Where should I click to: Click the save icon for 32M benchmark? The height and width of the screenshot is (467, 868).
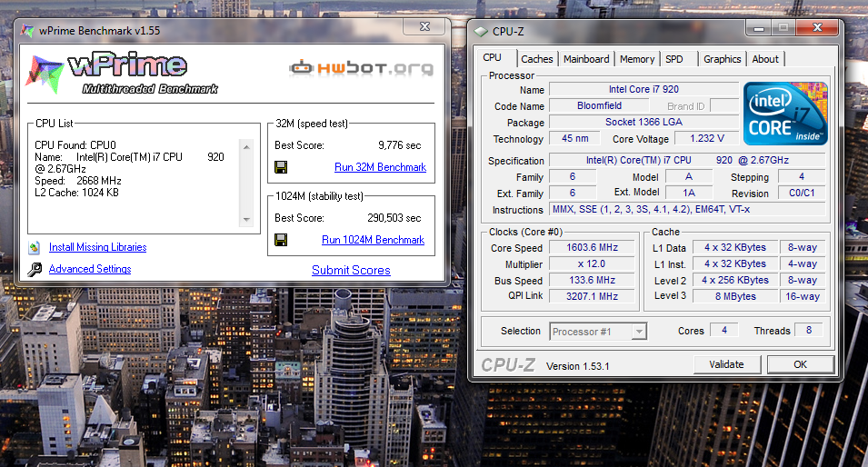(x=281, y=167)
